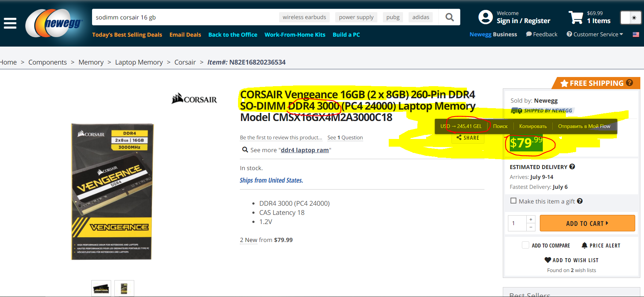
Task: Check Make this item a gift
Action: [x=513, y=201]
